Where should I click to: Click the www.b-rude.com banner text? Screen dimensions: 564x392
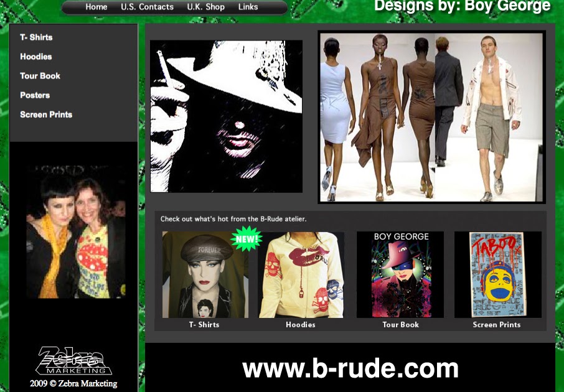pyautogui.click(x=350, y=368)
